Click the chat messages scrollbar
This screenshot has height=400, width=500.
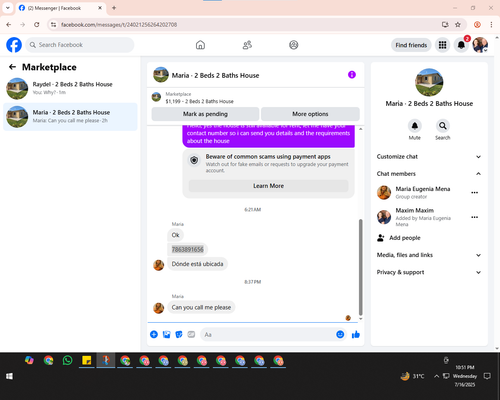pos(360,267)
